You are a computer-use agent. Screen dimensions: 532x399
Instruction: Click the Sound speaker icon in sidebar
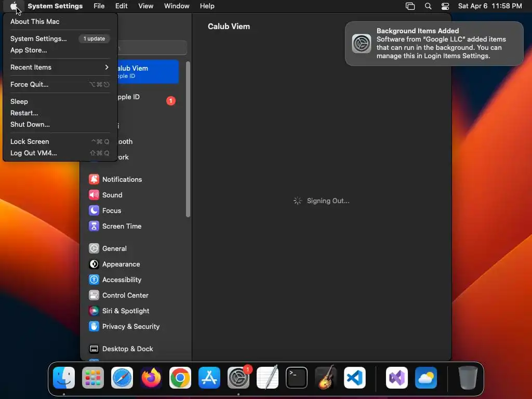[94, 195]
